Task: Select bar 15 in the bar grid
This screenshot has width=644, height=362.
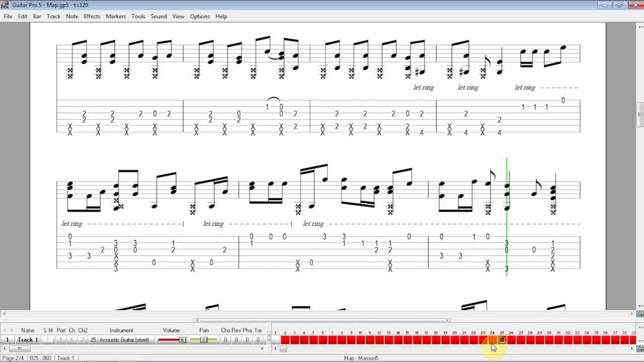Action: pyautogui.click(x=408, y=340)
